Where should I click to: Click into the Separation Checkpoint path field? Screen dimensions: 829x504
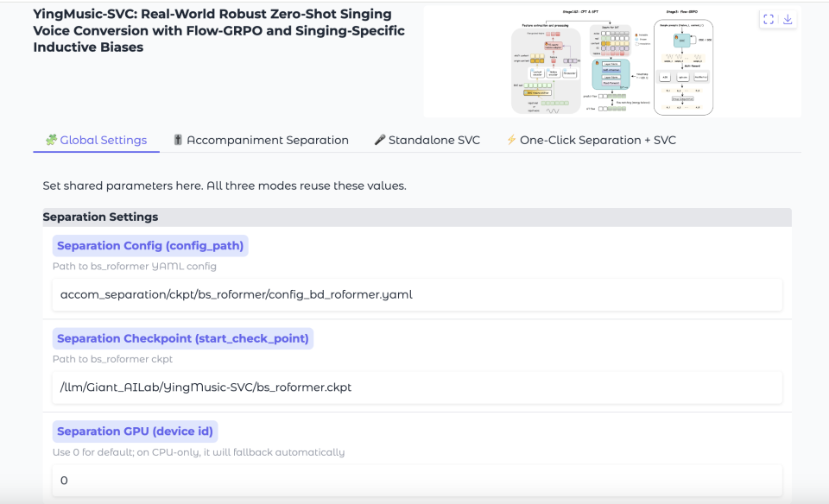(417, 387)
